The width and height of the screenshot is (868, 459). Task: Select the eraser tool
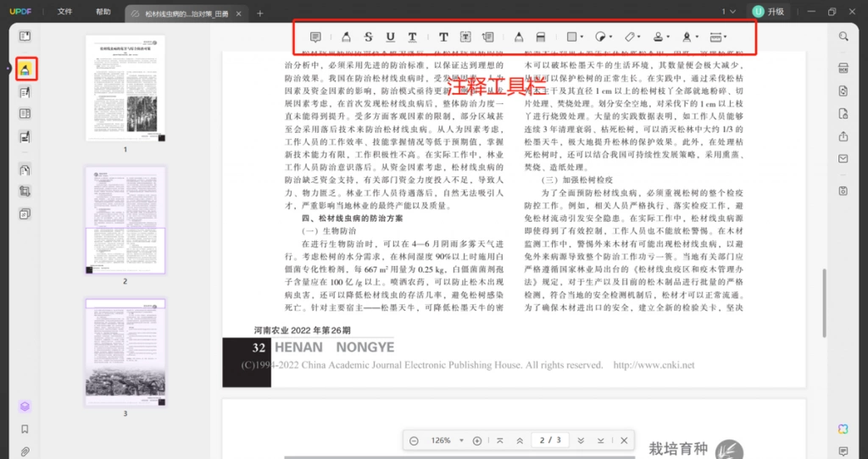pos(541,37)
